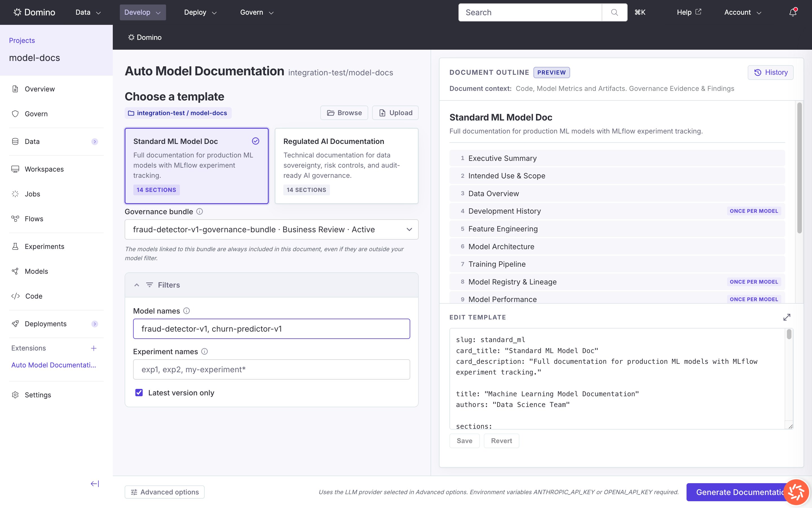The height and width of the screenshot is (508, 812).
Task: Click the Model names info icon
Action: point(187,311)
